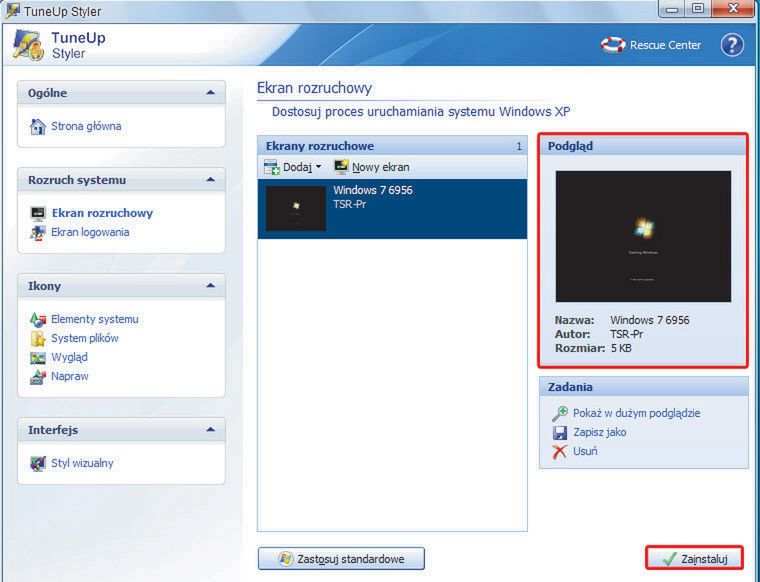Viewport: 760px width, 582px height.
Task: Open Styl wizualny
Action: click(82, 463)
